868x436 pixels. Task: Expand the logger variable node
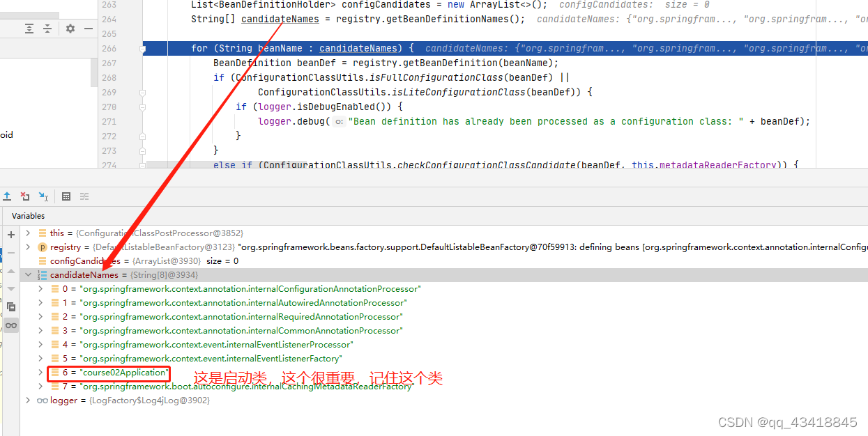pyautogui.click(x=29, y=400)
